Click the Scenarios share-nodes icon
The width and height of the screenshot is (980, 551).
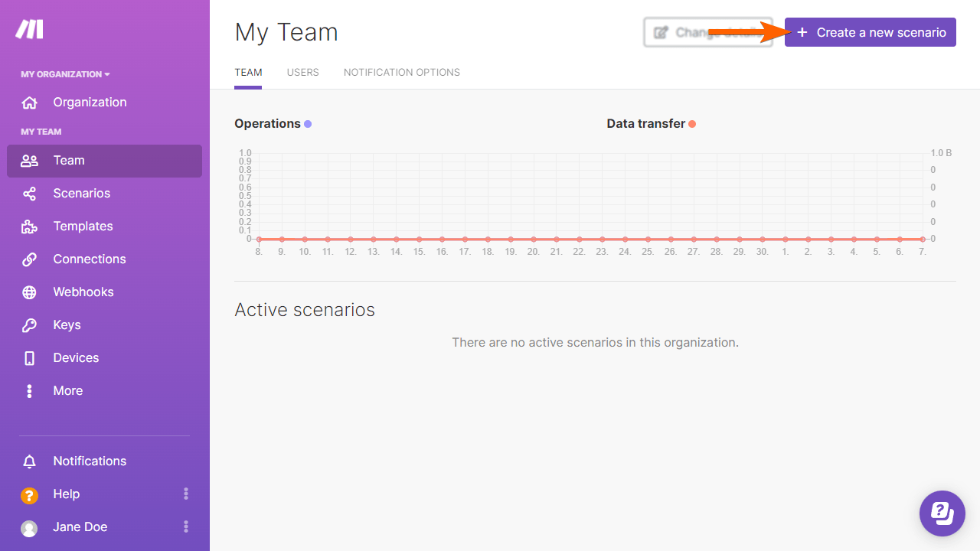pos(29,194)
